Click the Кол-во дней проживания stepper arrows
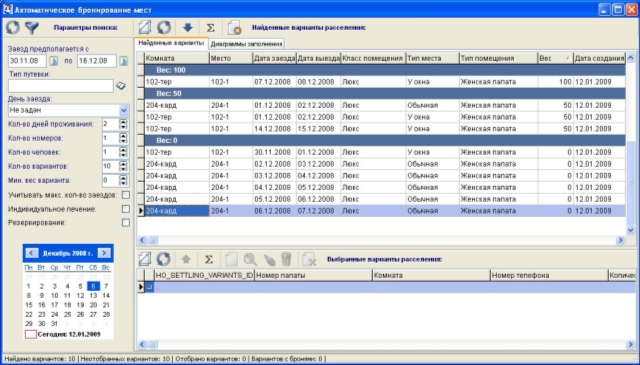Viewport: 640px width, 365px height. [x=123, y=124]
